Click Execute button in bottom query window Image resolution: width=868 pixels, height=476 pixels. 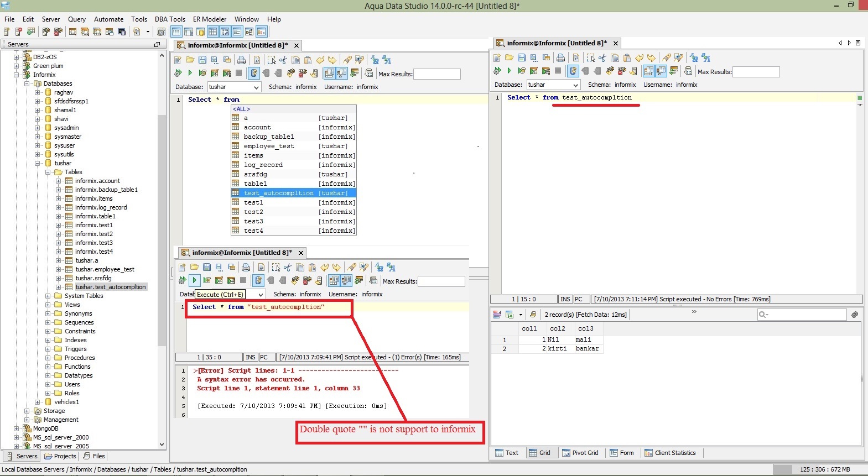(194, 280)
